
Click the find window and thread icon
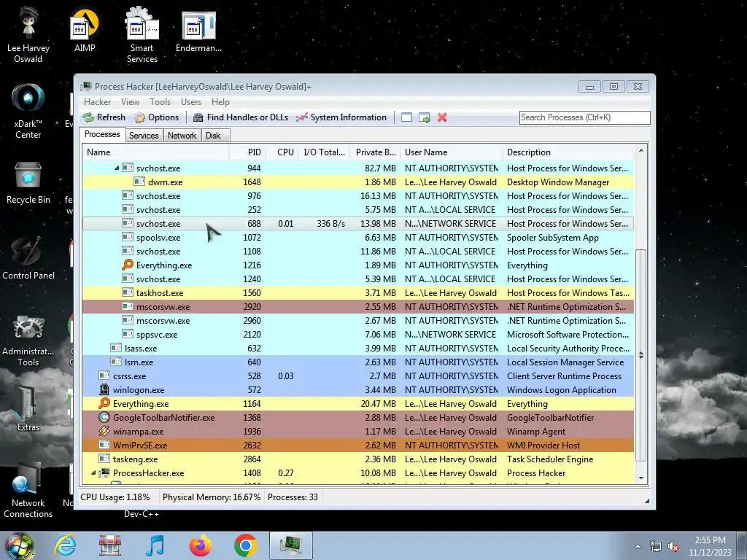(x=425, y=117)
